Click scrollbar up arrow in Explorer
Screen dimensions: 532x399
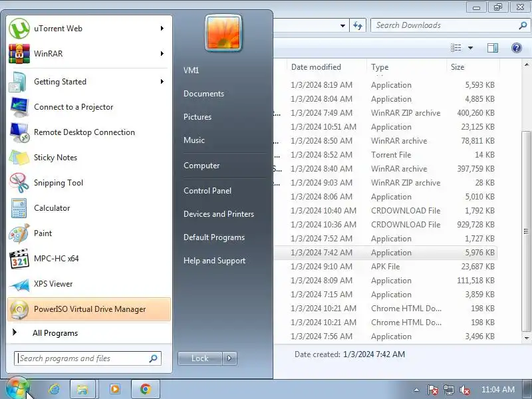[x=526, y=64]
